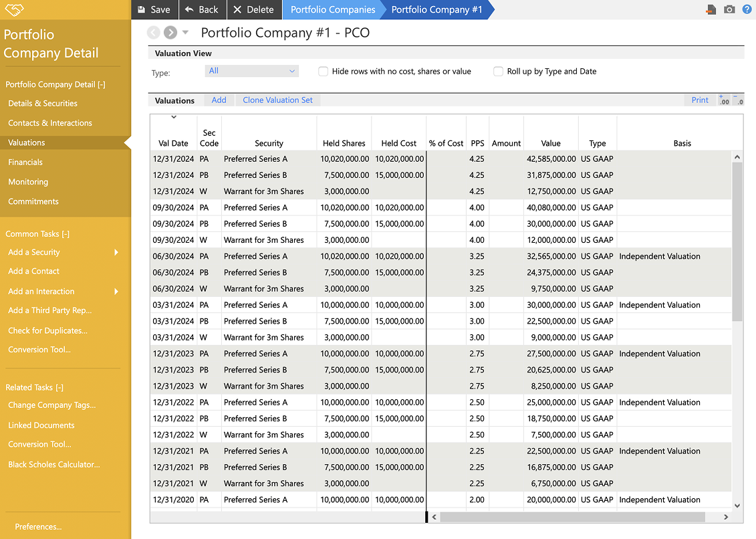
Task: Open Conversion Tool under Common Tasks
Action: [39, 350]
